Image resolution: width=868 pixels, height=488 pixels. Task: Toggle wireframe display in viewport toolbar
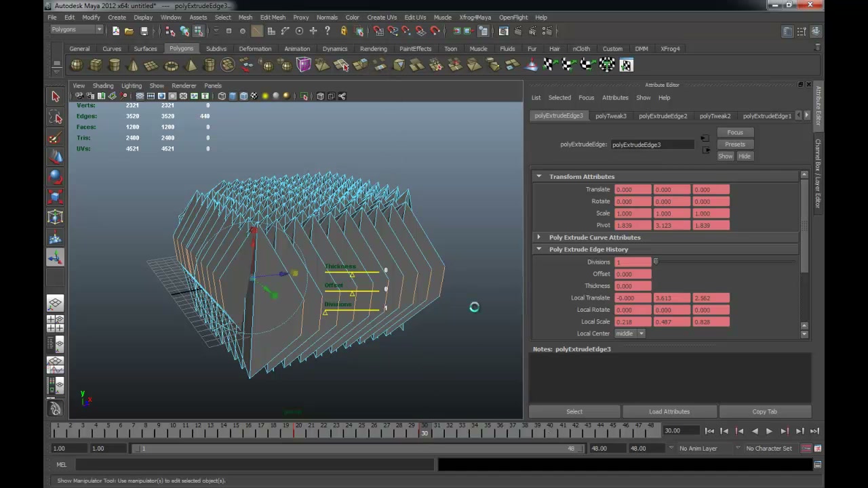(222, 96)
